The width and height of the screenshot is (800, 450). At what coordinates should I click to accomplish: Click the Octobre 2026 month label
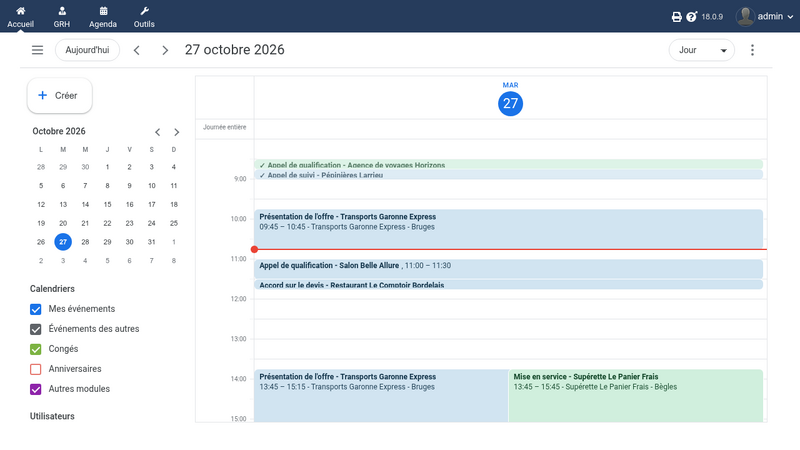click(x=59, y=131)
